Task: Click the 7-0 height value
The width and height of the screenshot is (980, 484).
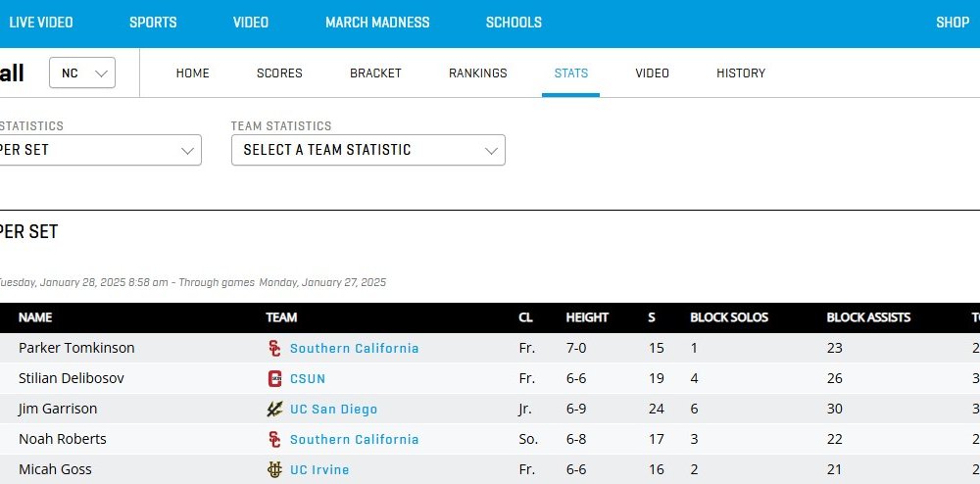Action: tap(576, 348)
